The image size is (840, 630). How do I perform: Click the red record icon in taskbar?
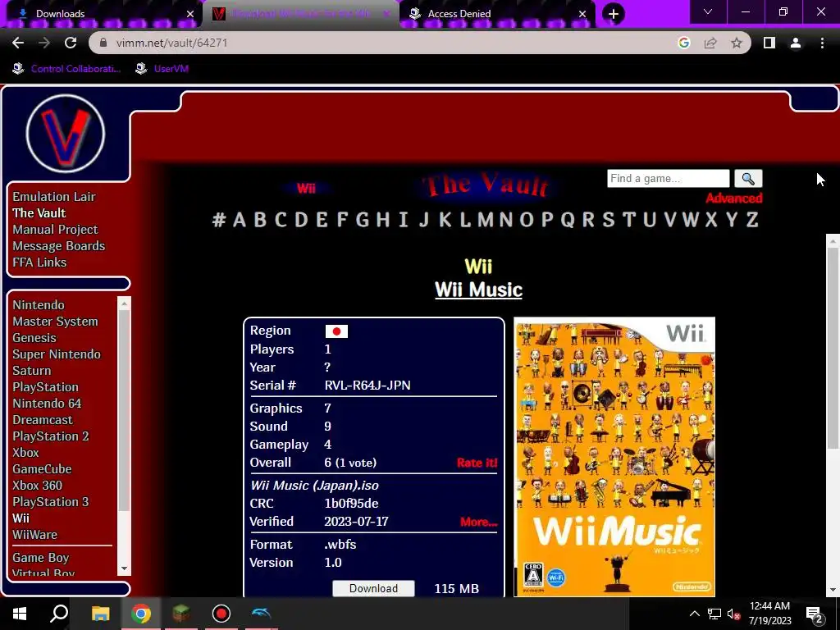pos(221,614)
